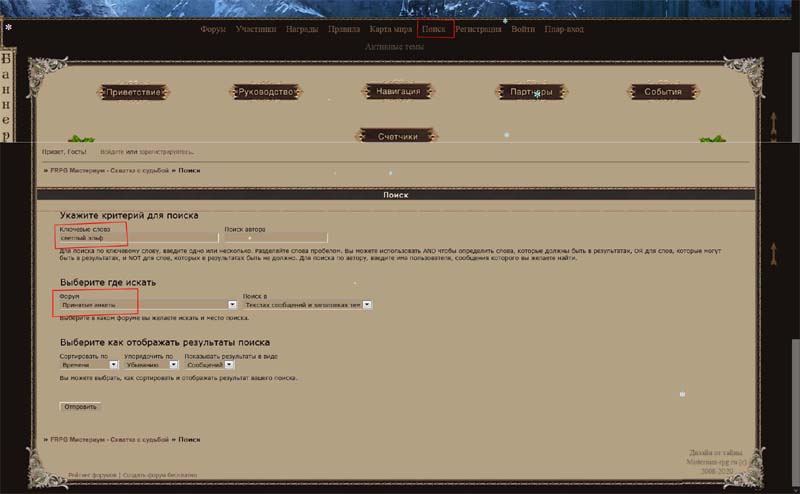Click the зарегистрируйтесь link in the greeting

(165, 152)
